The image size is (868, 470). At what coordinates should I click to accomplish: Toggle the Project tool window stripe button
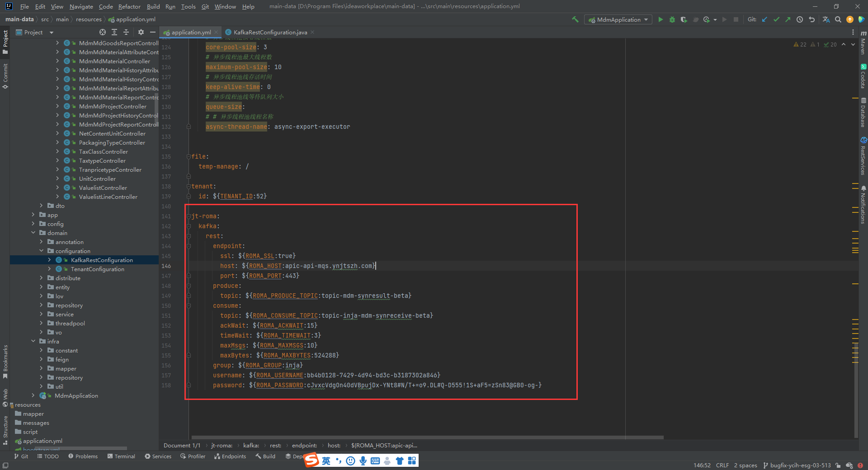pos(5,42)
